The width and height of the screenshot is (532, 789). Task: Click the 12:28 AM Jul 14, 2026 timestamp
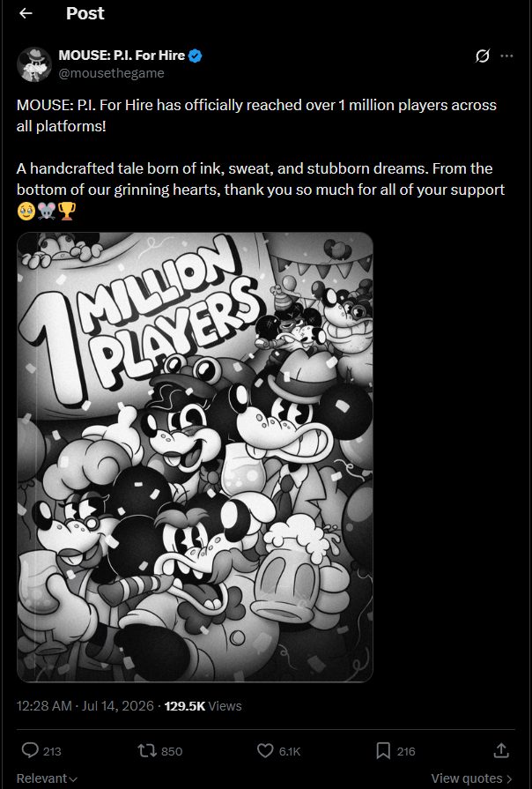(x=85, y=706)
